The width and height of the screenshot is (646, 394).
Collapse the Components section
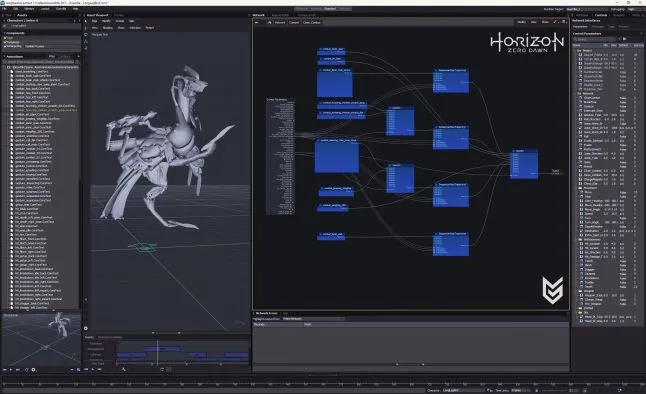tap(4, 33)
